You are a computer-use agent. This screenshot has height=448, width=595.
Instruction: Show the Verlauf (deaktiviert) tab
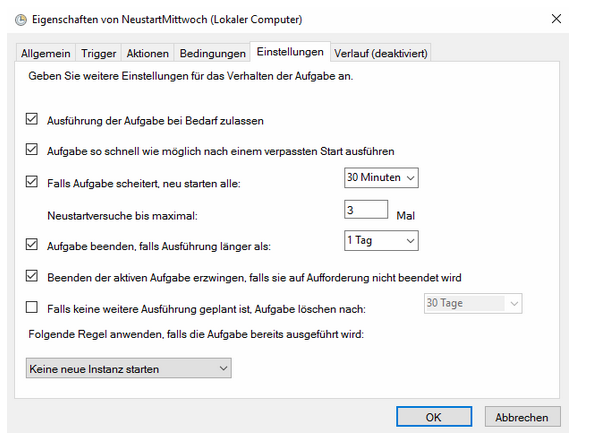click(x=381, y=53)
